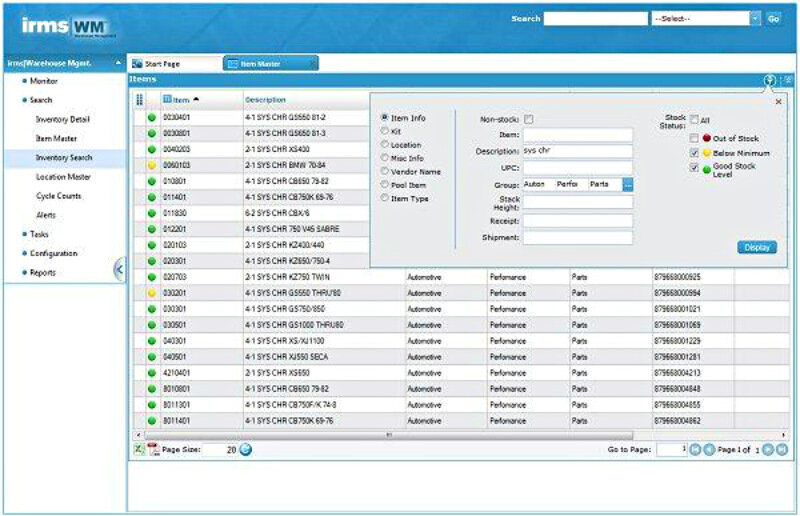This screenshot has width=800, height=516.
Task: Collapse the Warehouse Mgmt. sidebar header
Action: tap(119, 63)
